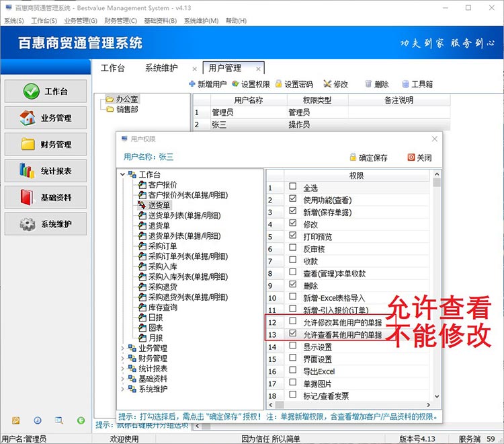Select the 办公室 folder in department tree

(x=122, y=99)
